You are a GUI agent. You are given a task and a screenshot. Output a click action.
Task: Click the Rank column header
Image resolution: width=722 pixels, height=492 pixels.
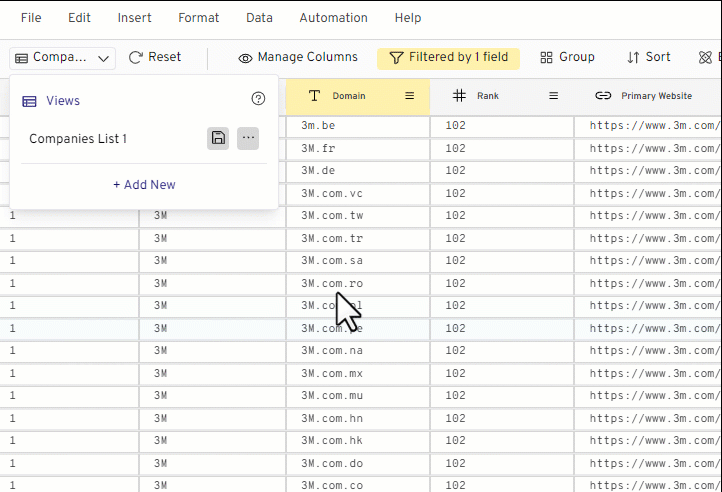[x=502, y=96]
